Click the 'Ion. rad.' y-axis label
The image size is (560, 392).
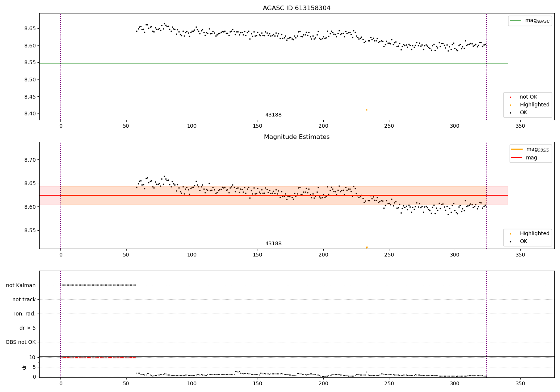pos(25,314)
